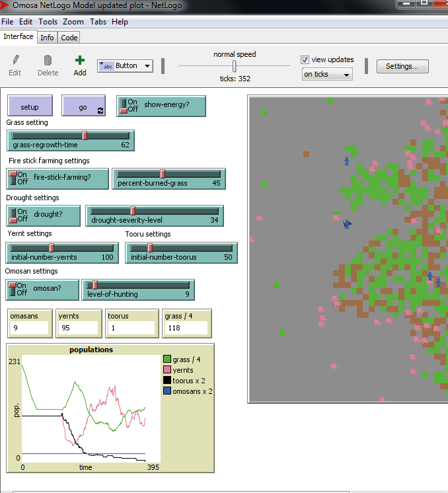The height and width of the screenshot is (493, 448).
Task: Click the NetLogo red arrow title icon
Action: [5, 5]
